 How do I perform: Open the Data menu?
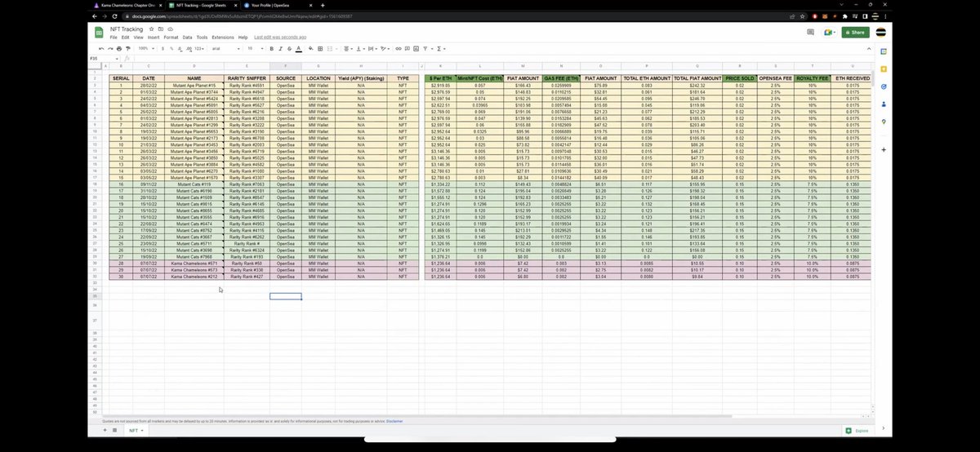click(187, 38)
